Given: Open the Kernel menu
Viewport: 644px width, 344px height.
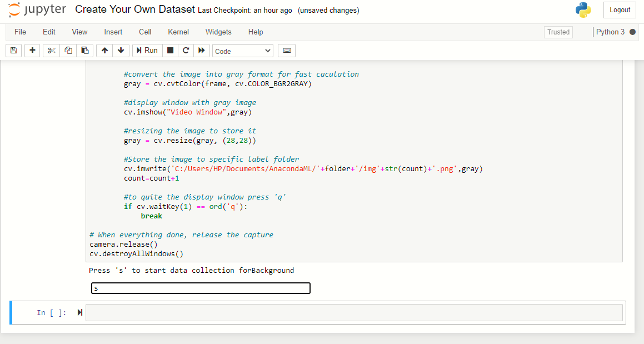Looking at the screenshot, I should [178, 32].
